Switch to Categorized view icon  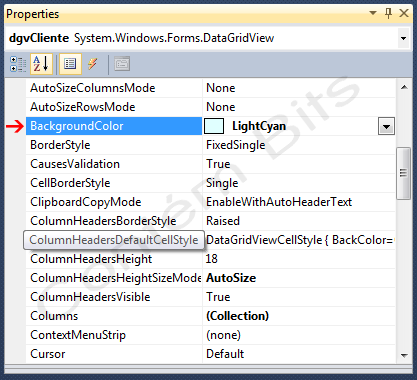click(18, 64)
